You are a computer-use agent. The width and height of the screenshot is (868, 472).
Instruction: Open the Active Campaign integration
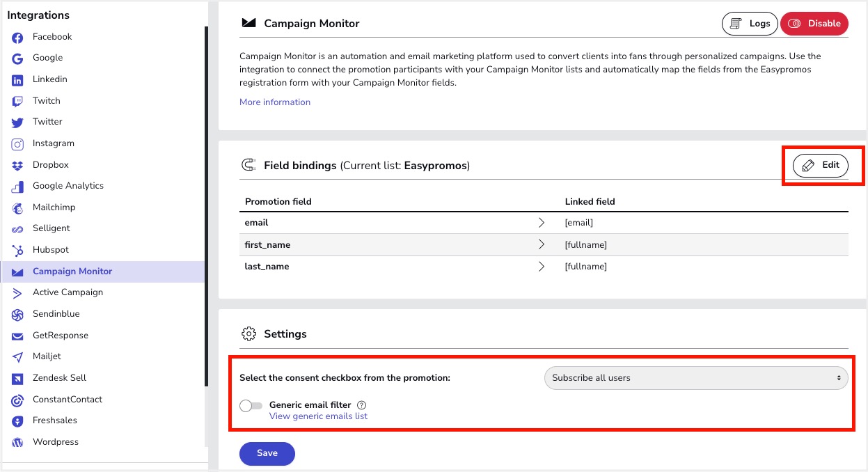pos(68,292)
